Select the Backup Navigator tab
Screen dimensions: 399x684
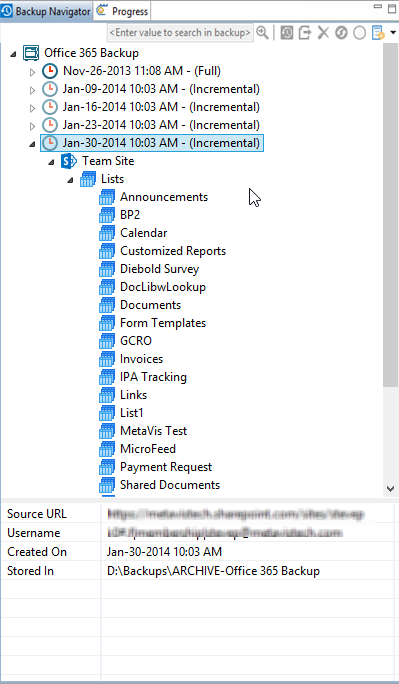coord(46,11)
